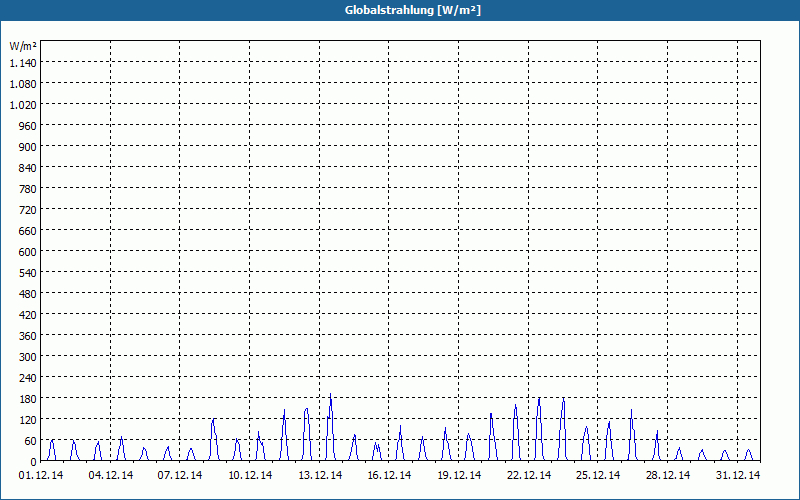Click the 120 y-axis label
This screenshot has height=500, width=800.
[x=28, y=420]
